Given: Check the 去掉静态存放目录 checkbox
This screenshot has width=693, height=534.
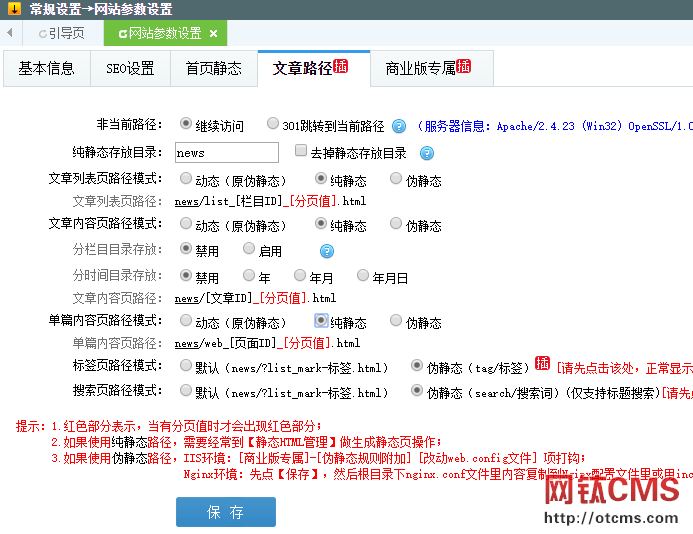Looking at the screenshot, I should point(301,150).
